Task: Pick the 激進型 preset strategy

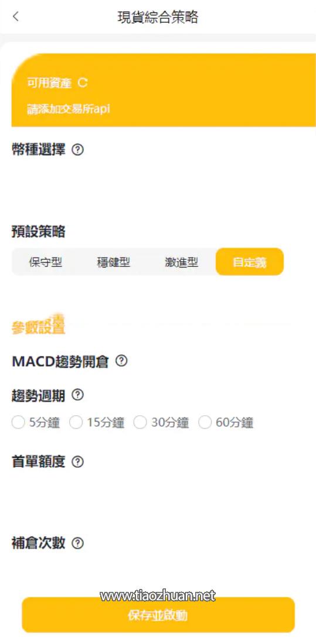Action: [182, 262]
